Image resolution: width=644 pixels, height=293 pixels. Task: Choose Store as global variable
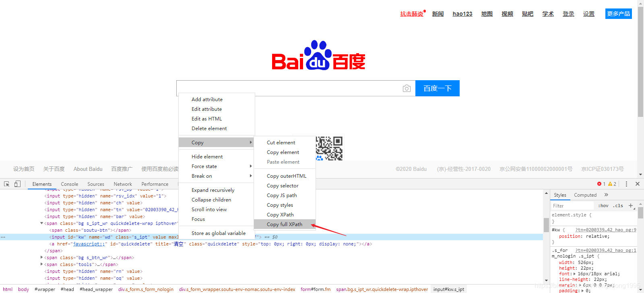coord(217,233)
